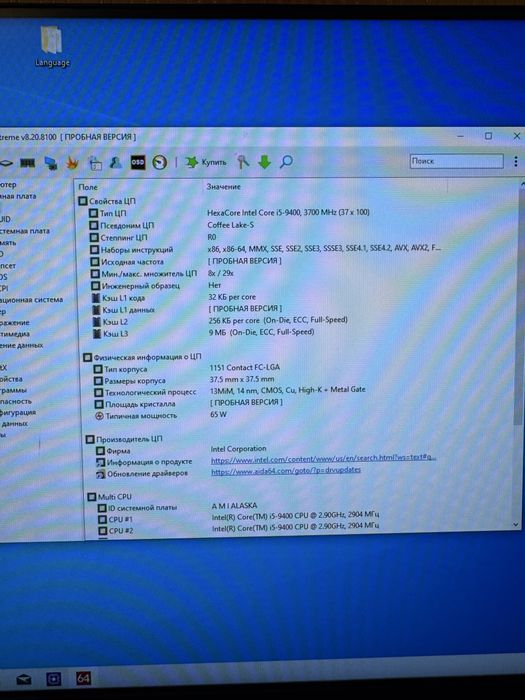Screen dimensions: 525x700
Task: Select the Исходная частота row label
Action: pos(132,262)
